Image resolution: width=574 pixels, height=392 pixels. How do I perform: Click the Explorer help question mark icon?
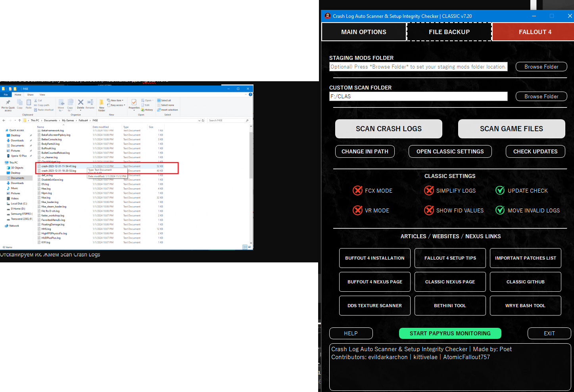click(x=250, y=95)
